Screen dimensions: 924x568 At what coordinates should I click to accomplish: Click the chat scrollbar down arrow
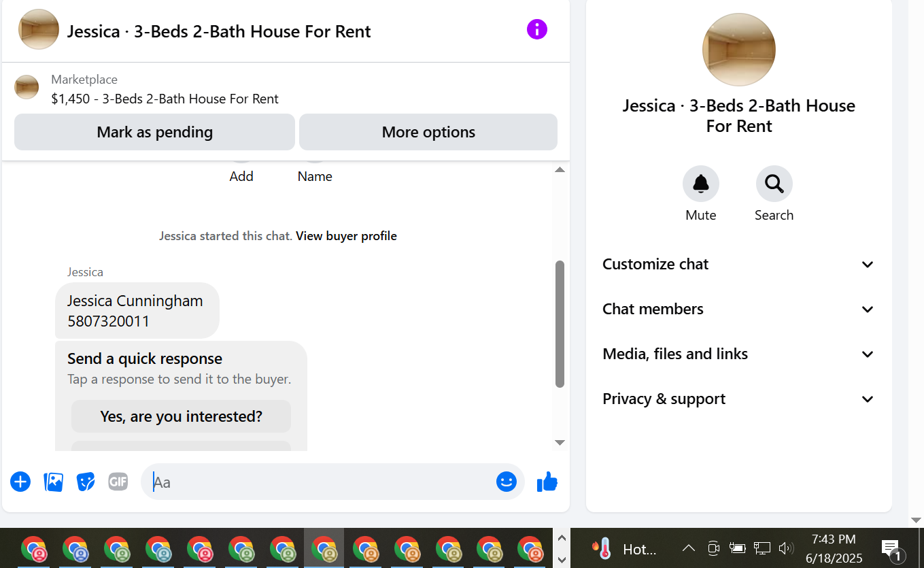[560, 443]
